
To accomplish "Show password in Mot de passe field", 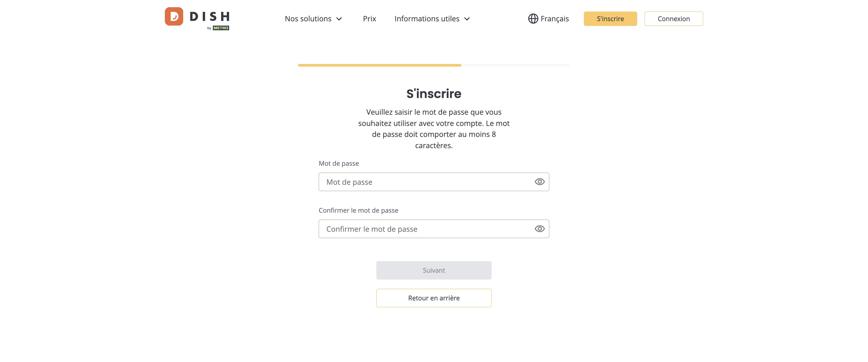I will click(x=539, y=182).
